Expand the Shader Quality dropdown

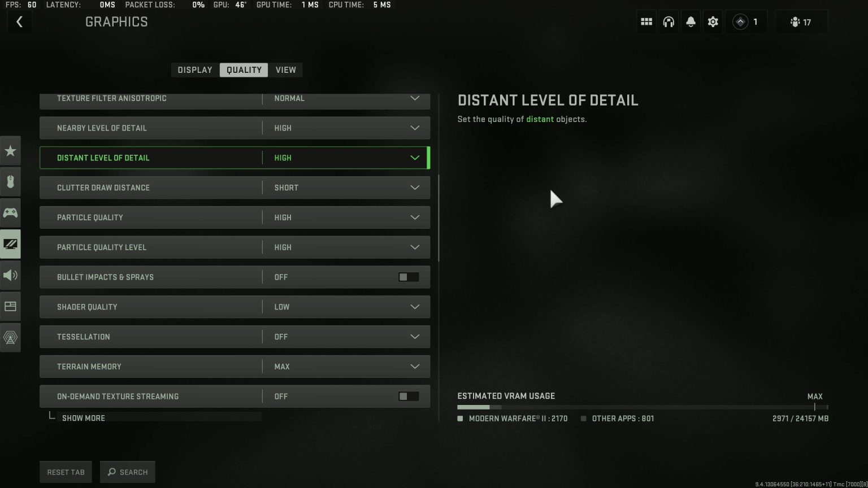pyautogui.click(x=415, y=307)
